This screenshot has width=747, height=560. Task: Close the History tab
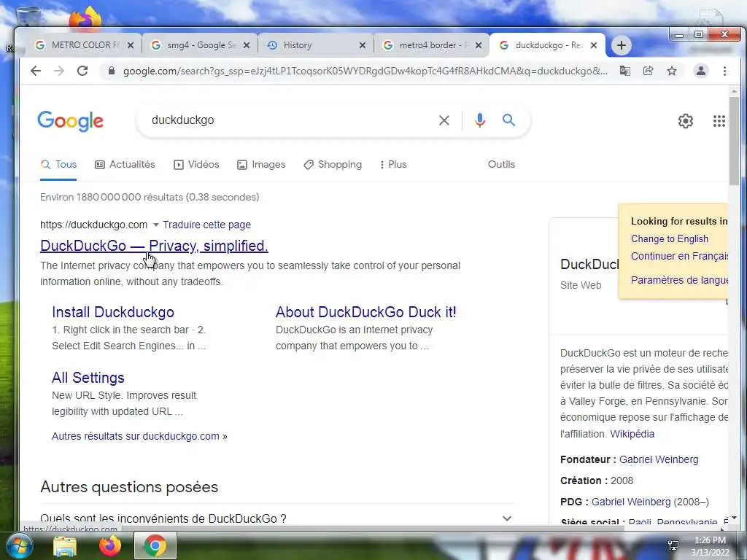point(363,45)
